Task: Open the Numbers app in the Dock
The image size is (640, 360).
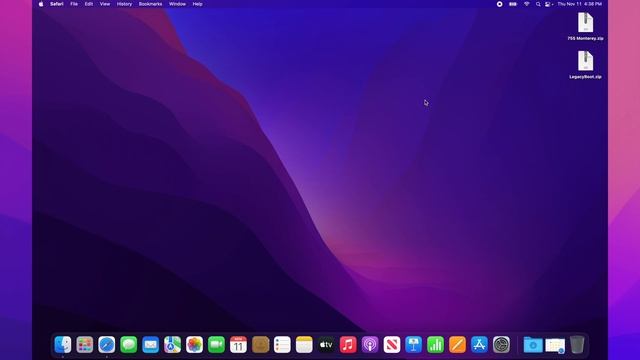Action: (436, 345)
